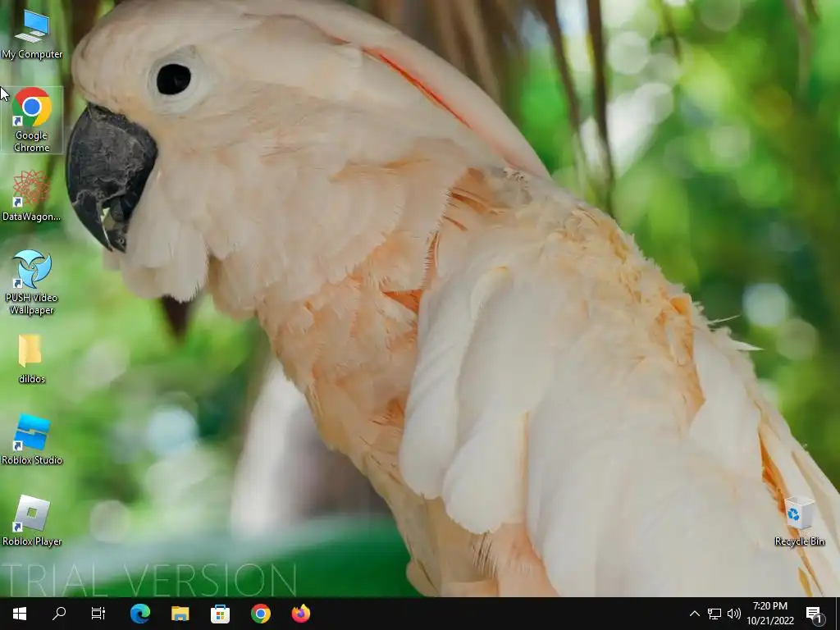Image resolution: width=840 pixels, height=630 pixels.
Task: Open Task View from taskbar
Action: 98,614
